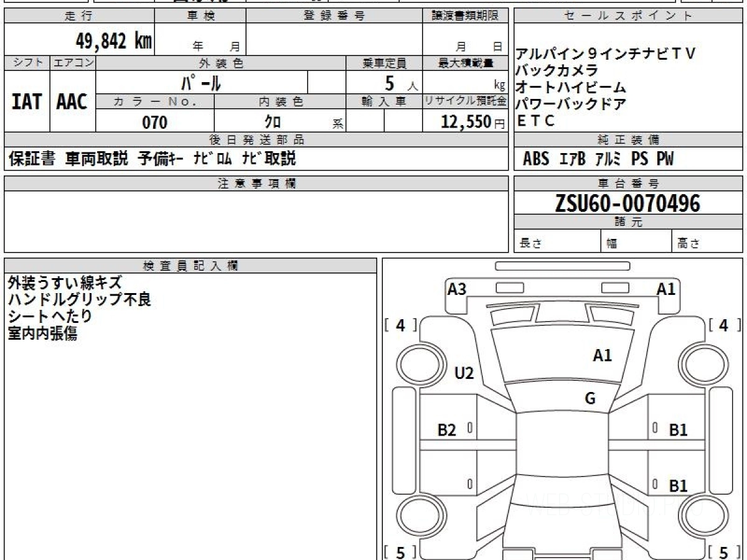This screenshot has width=747, height=560.
Task: Click the seating capacity value 5 人
Action: click(x=403, y=83)
